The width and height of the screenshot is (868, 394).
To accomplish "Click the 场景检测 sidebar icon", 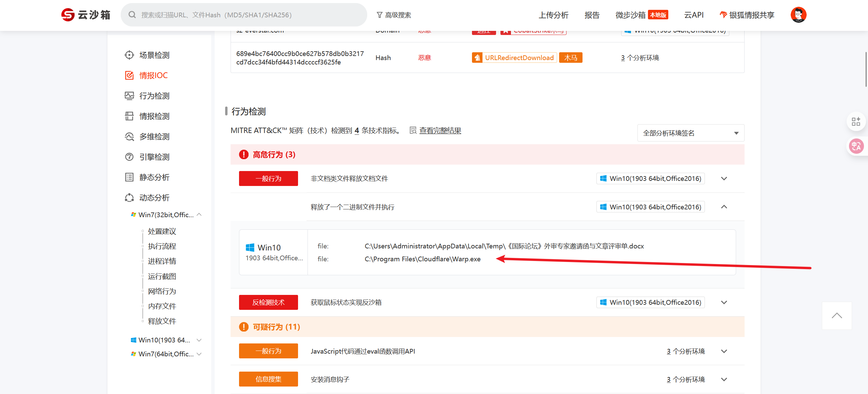I will (129, 55).
